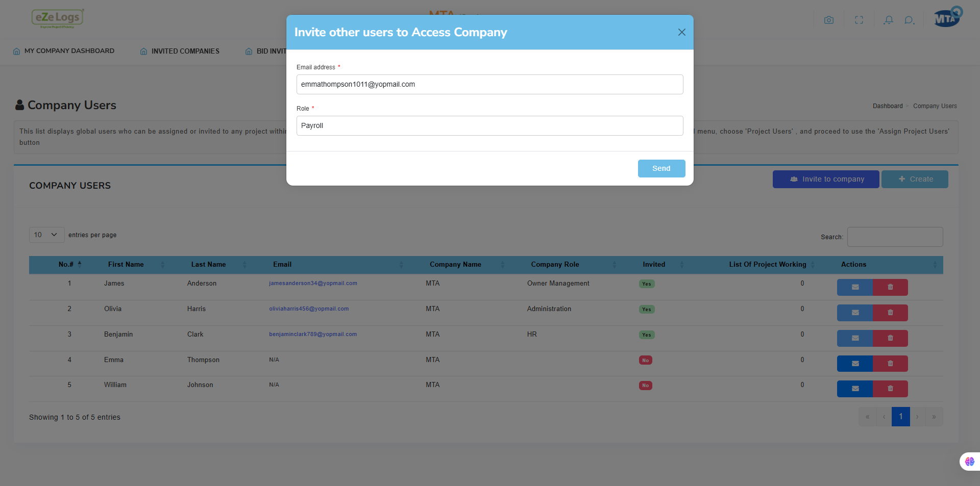Click the MTA profile avatar

[x=947, y=17]
